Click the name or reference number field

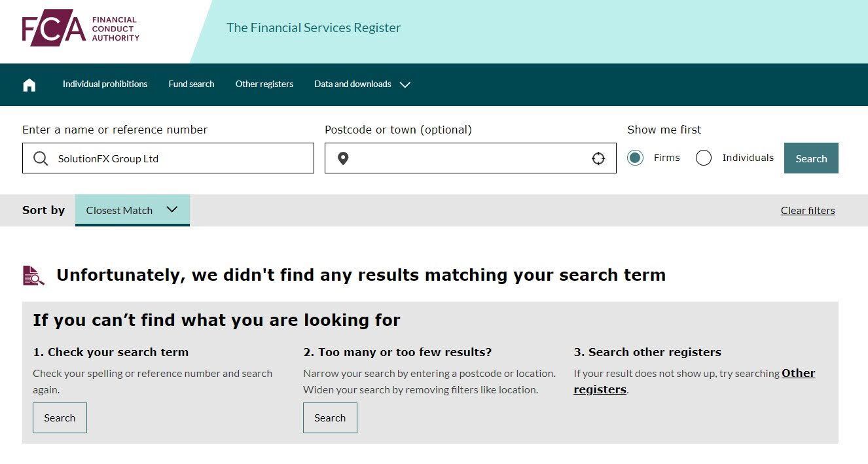pos(168,158)
